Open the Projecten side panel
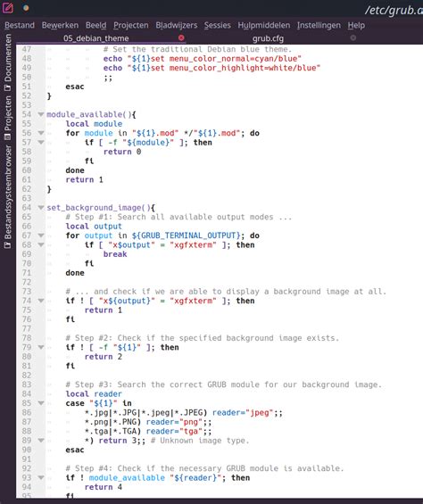423x504 pixels. click(x=8, y=118)
